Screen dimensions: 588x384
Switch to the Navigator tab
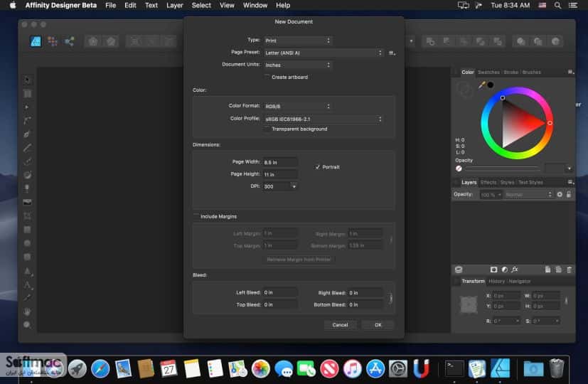tap(519, 281)
